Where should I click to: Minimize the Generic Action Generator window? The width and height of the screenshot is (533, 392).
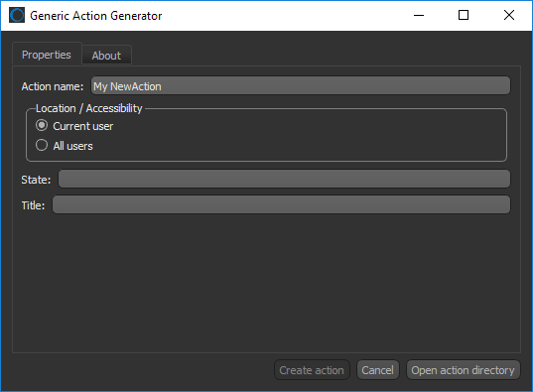(419, 15)
